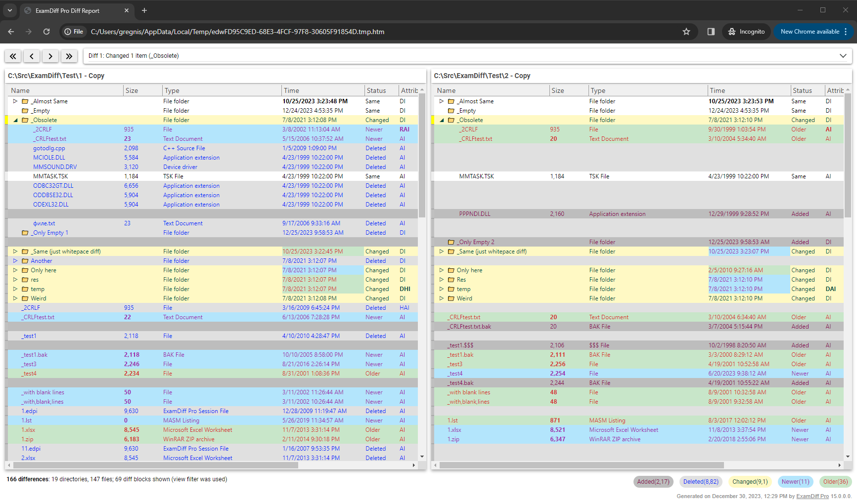The height and width of the screenshot is (504, 857).
Task: Bookmark this page star icon
Action: (x=686, y=32)
